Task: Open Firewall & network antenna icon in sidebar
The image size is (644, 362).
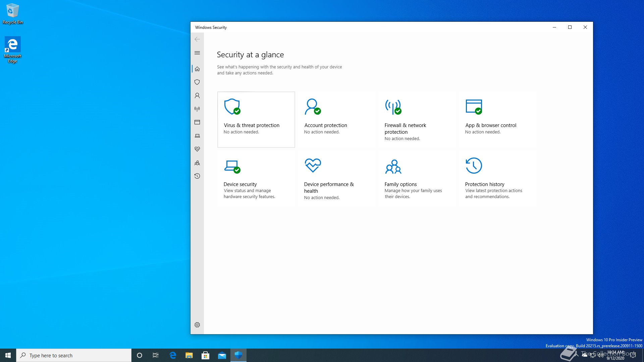Action: coord(197,109)
